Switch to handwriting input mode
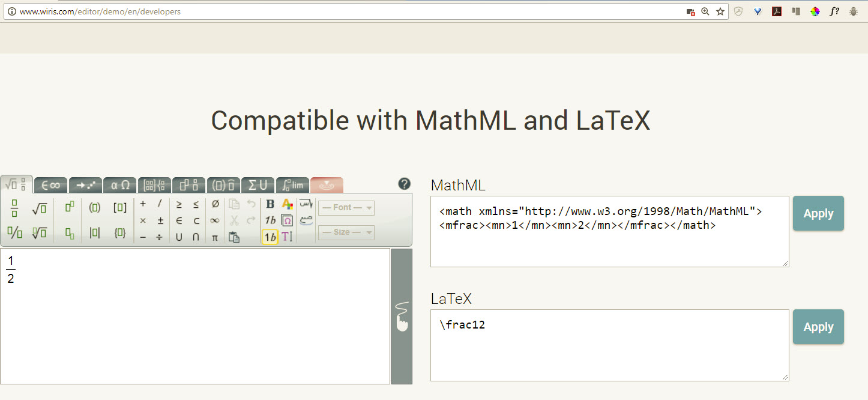 [402, 317]
